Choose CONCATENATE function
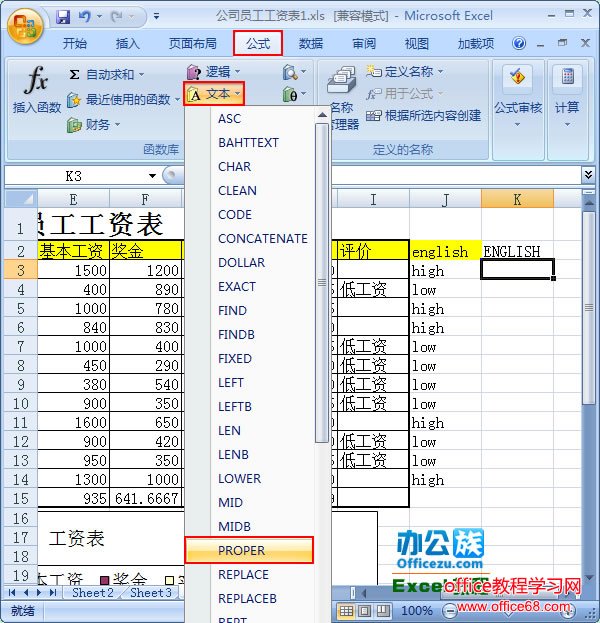 [263, 238]
